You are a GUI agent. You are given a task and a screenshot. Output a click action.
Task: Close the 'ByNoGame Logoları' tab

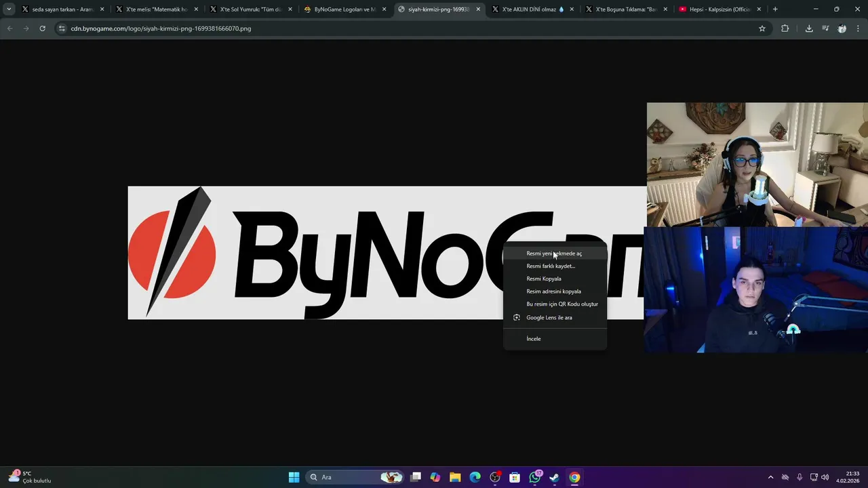(384, 9)
